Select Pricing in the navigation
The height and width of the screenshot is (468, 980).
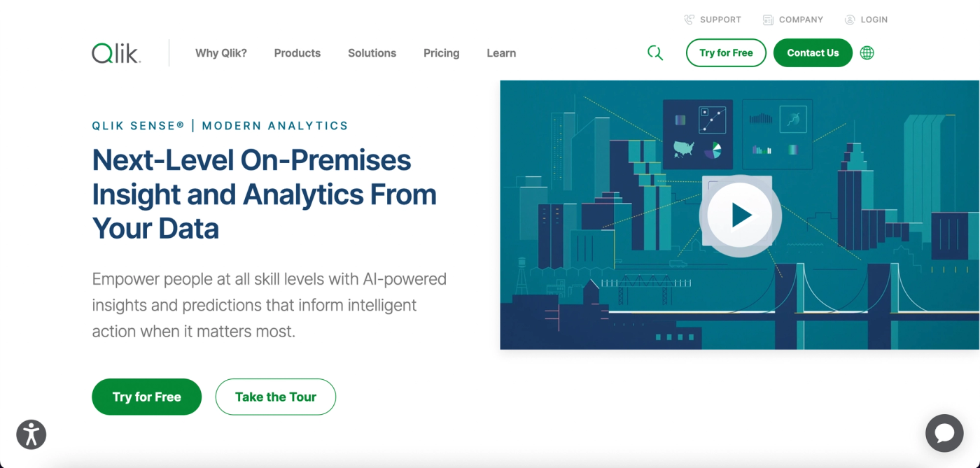pos(441,52)
